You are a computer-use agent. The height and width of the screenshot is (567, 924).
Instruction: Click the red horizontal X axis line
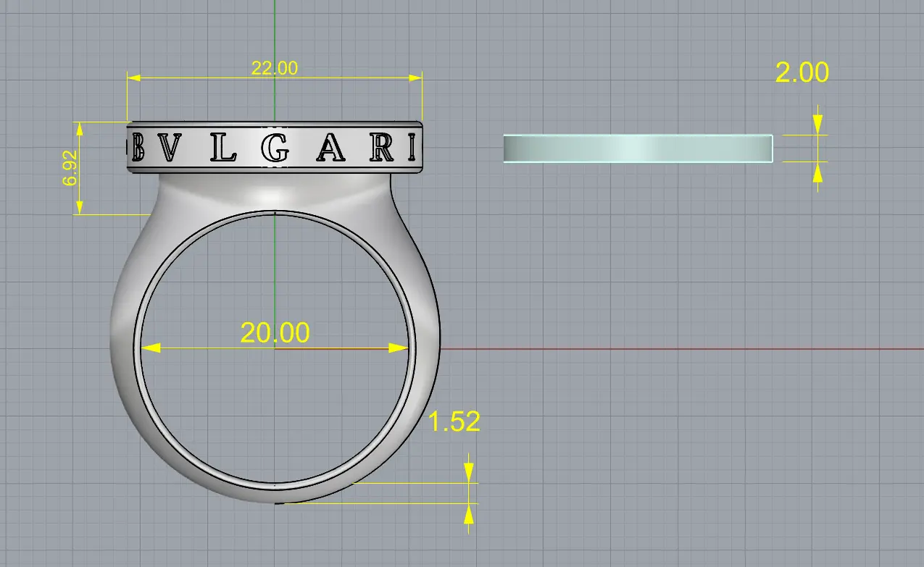(652, 349)
